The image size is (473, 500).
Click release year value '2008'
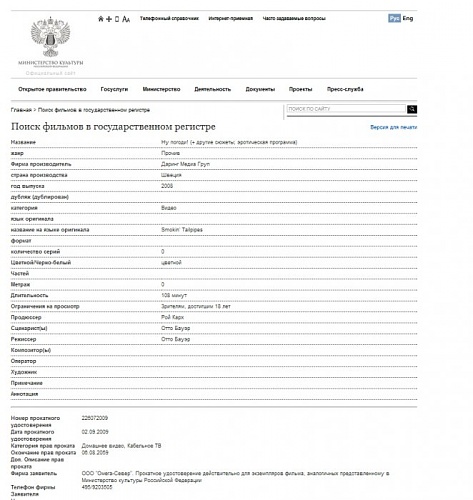pyautogui.click(x=167, y=186)
